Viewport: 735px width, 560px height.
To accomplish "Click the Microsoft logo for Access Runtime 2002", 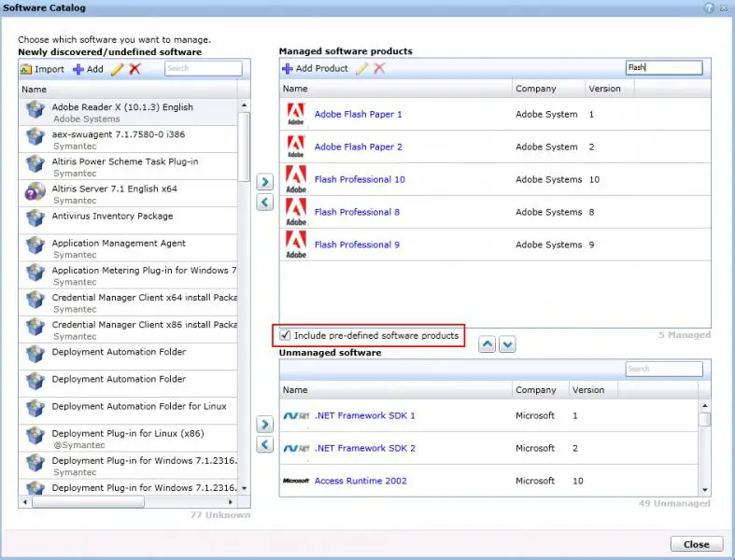I will (296, 481).
